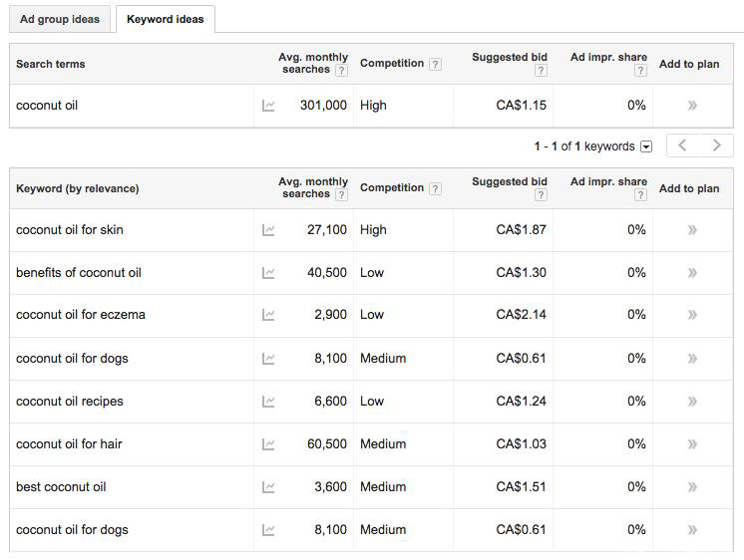Screen dimensions: 744x560
Task: Click the "Search terms" column header
Action: point(51,64)
